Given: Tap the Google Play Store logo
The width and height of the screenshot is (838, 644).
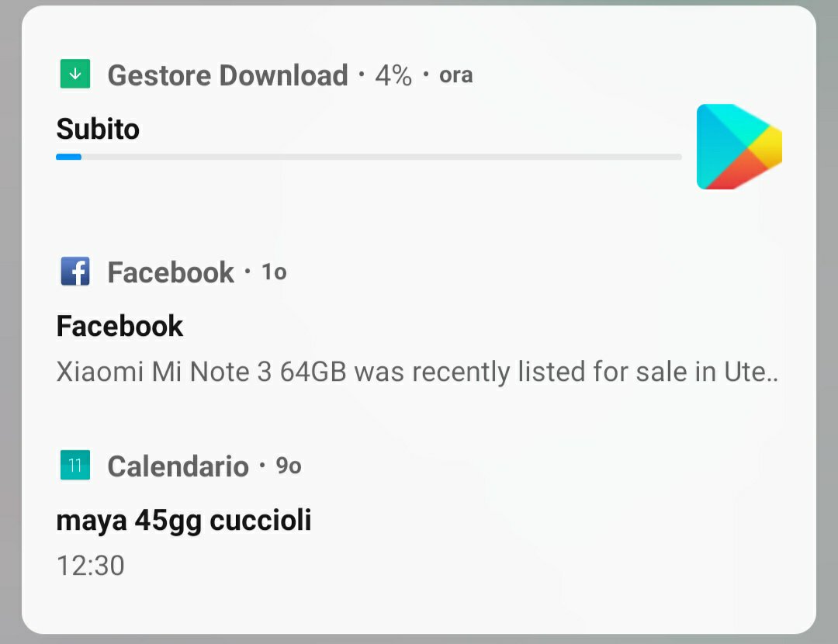Looking at the screenshot, I should [x=739, y=147].
